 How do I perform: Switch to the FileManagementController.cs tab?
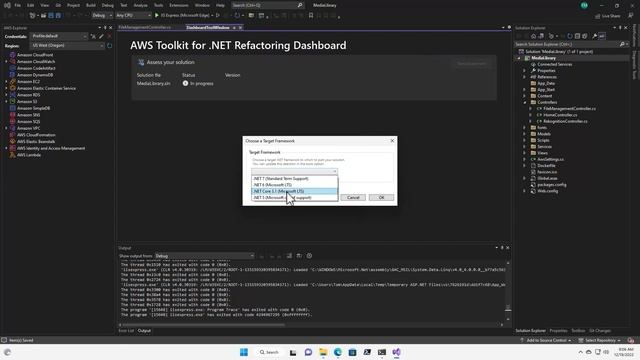(x=145, y=27)
